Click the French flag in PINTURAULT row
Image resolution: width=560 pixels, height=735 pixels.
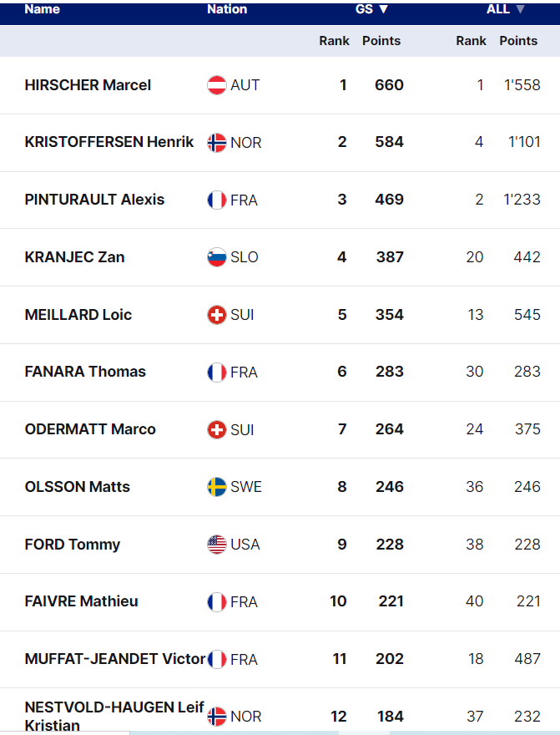click(x=217, y=200)
